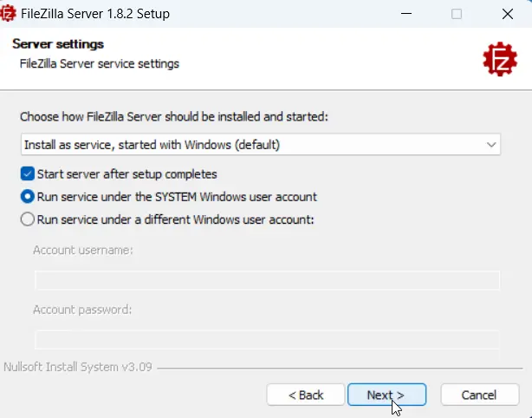The height and width of the screenshot is (418, 532).
Task: Click the Next > button
Action: click(x=386, y=395)
